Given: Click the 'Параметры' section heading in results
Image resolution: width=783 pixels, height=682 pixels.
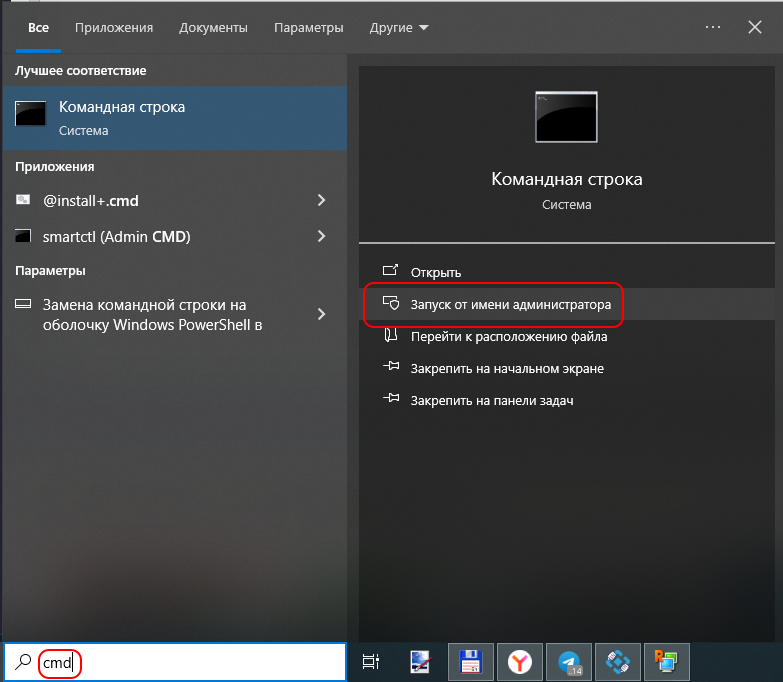Looking at the screenshot, I should [x=50, y=271].
